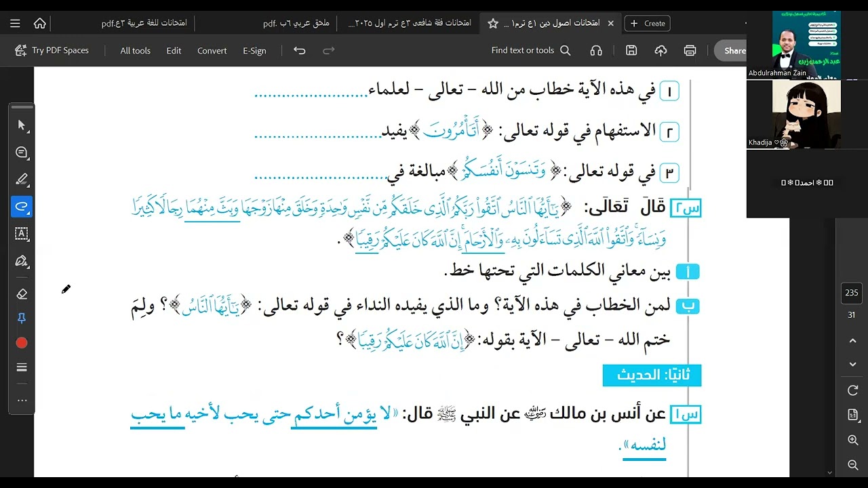Screen dimensions: 868x488
Task: Open the E-Sign menu item
Action: click(x=254, y=50)
